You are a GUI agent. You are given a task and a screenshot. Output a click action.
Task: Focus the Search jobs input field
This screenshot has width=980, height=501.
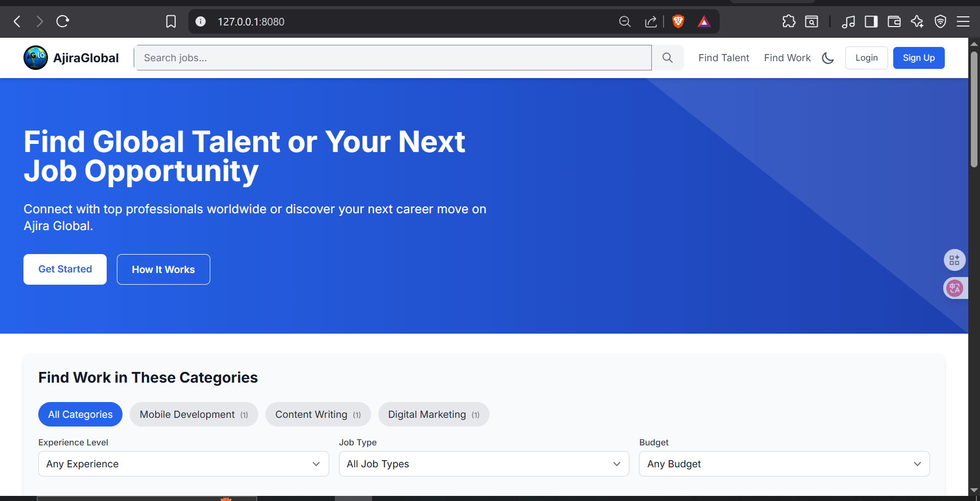point(393,58)
